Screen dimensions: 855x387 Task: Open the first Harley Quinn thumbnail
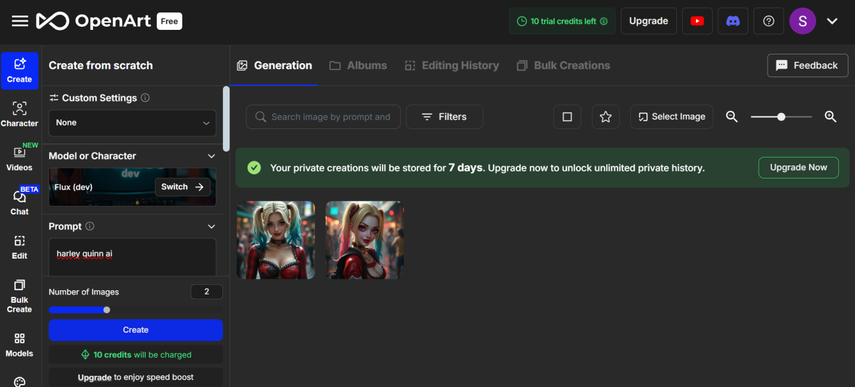pos(276,240)
